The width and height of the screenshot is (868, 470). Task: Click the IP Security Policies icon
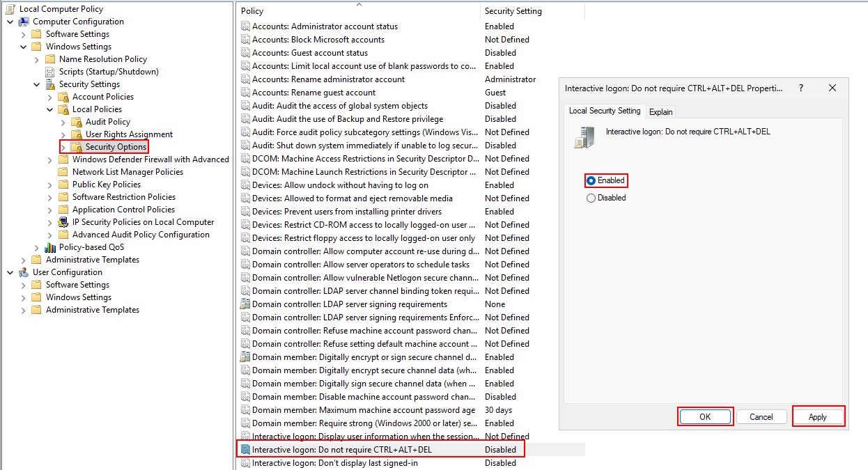(x=63, y=222)
